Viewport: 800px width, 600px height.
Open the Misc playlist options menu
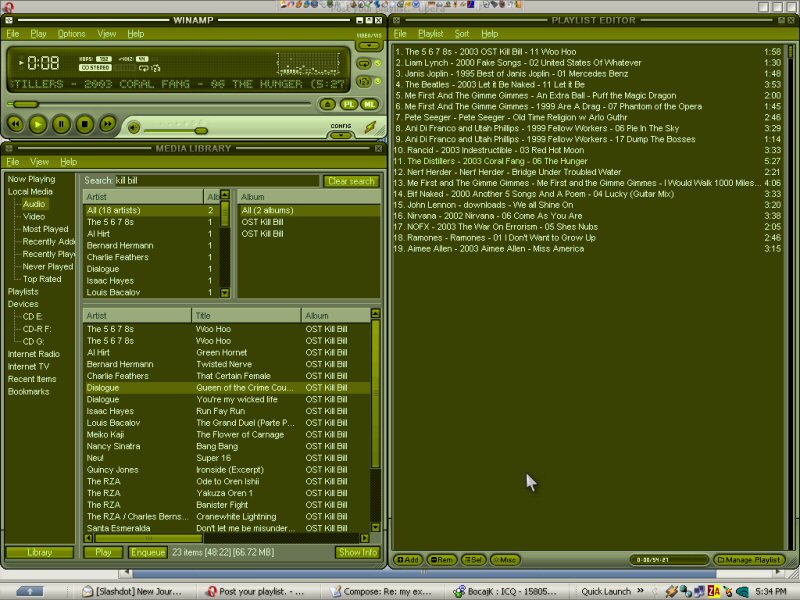(505, 560)
